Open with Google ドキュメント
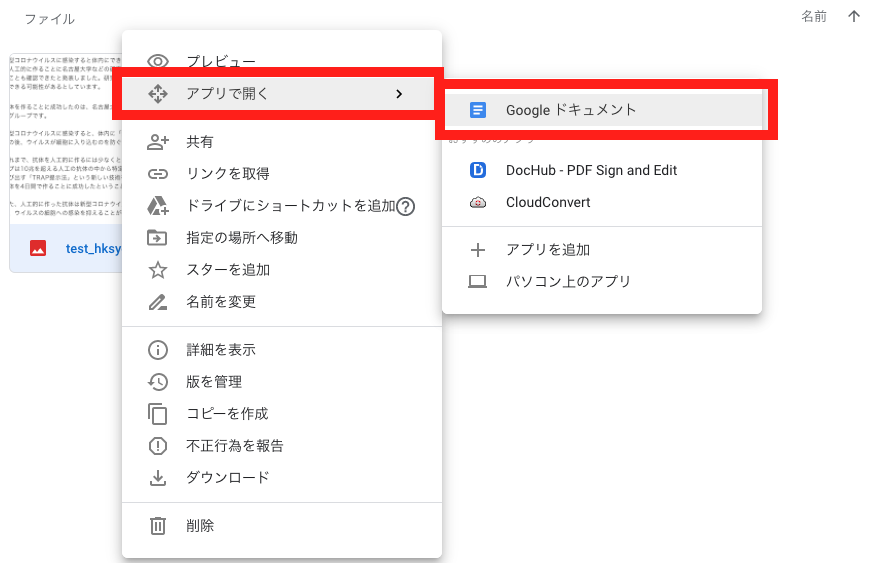 [x=602, y=110]
